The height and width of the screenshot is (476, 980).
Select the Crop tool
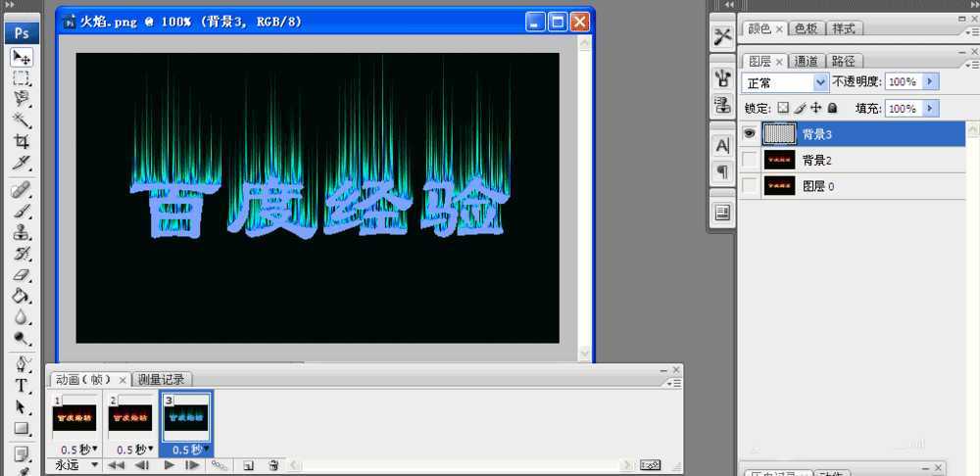(22, 142)
